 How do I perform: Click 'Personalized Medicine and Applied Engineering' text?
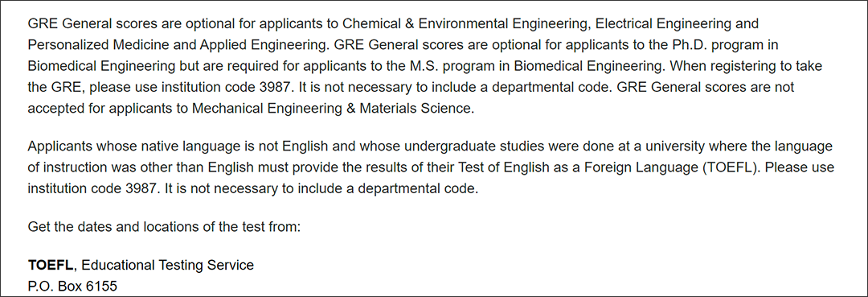(x=175, y=45)
